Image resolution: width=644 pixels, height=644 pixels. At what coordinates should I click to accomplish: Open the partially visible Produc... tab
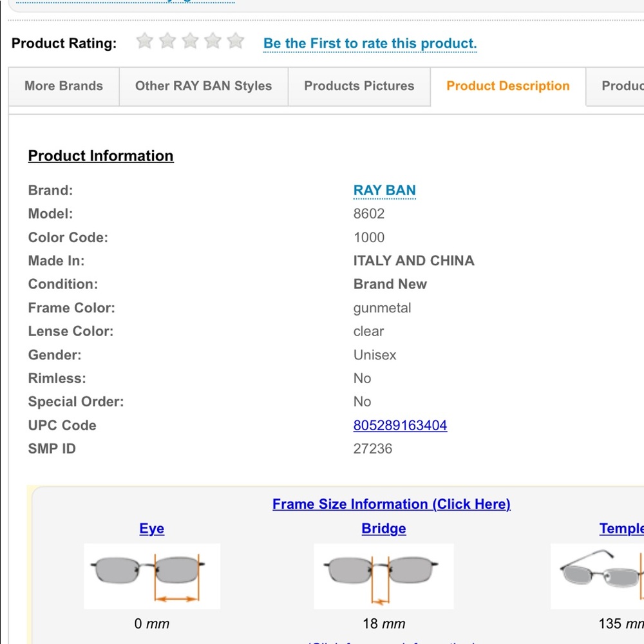(615, 86)
